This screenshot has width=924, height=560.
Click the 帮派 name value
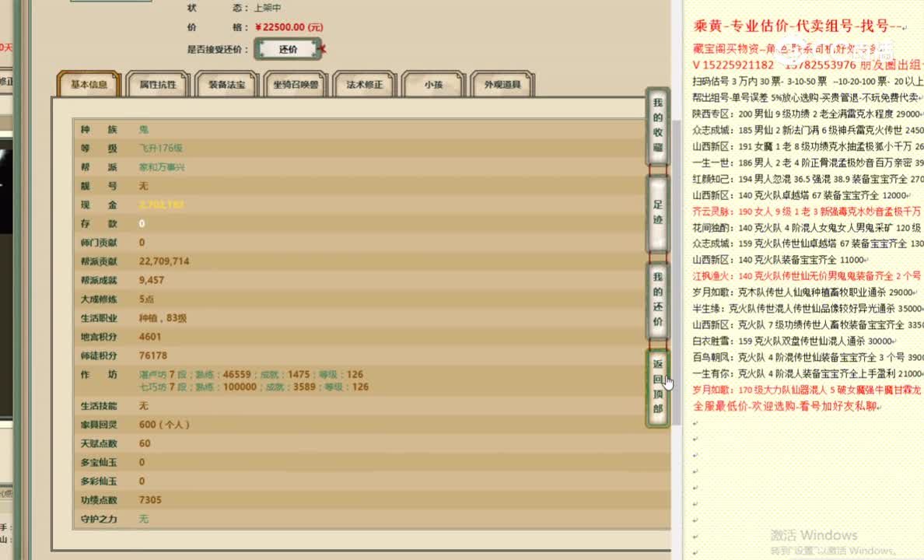tap(162, 166)
